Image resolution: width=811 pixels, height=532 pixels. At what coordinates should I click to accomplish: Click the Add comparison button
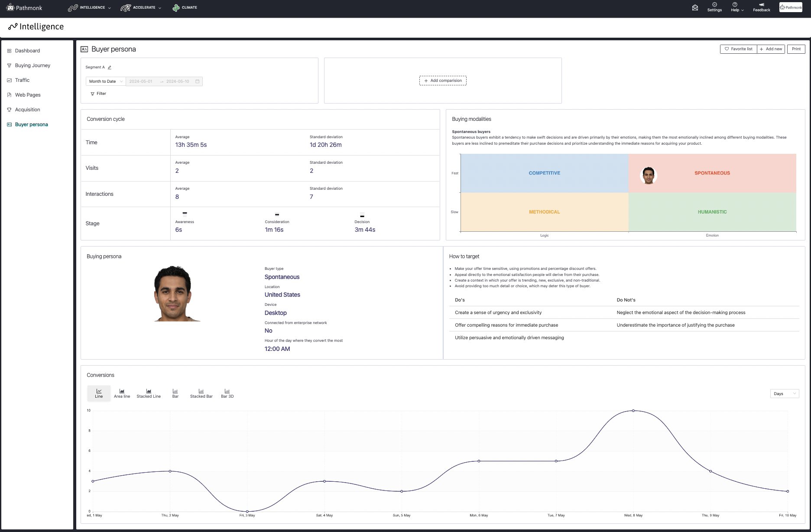pyautogui.click(x=443, y=81)
